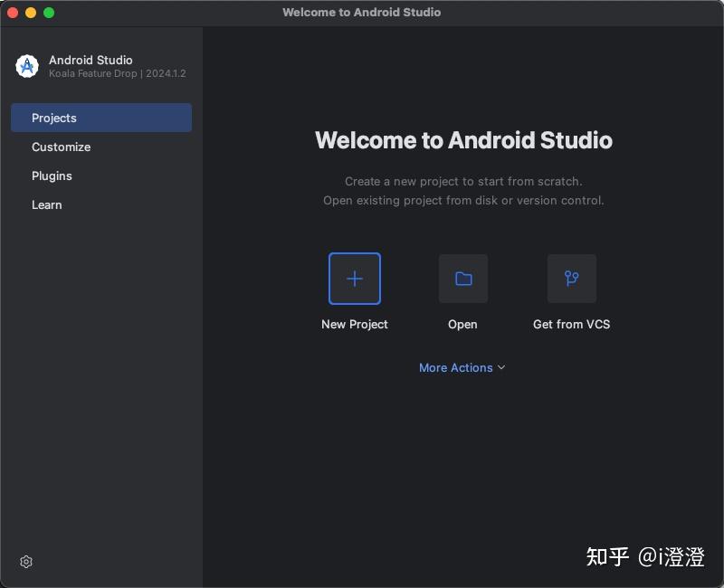Click the Get from VCS label
The height and width of the screenshot is (588, 724).
[571, 324]
